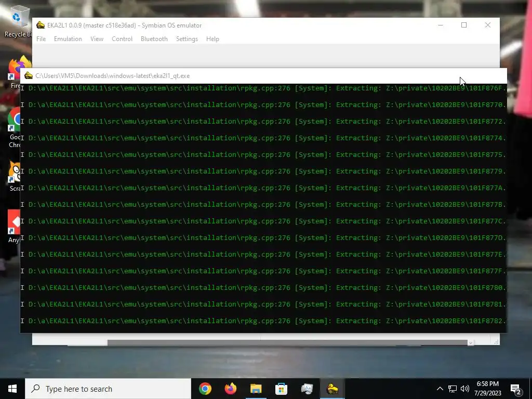Screen dimensions: 532x399
Task: Click log line ending in 101F877F
Action: 263,271
